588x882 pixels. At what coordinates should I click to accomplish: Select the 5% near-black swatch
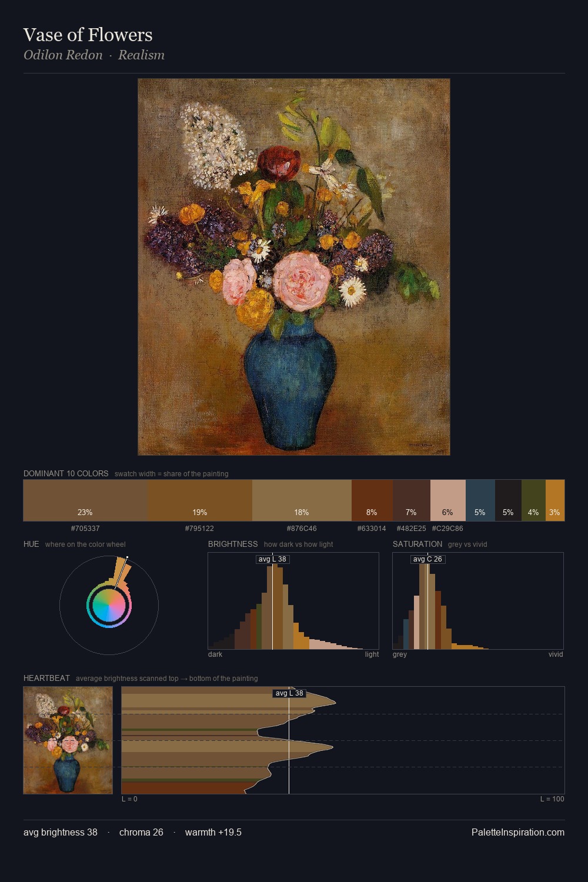508,500
